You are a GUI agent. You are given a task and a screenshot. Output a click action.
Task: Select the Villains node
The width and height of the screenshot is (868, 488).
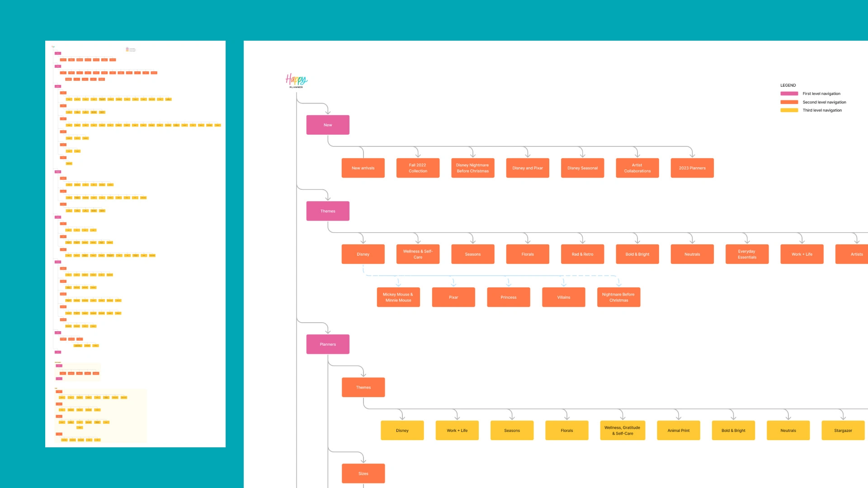pos(564,297)
